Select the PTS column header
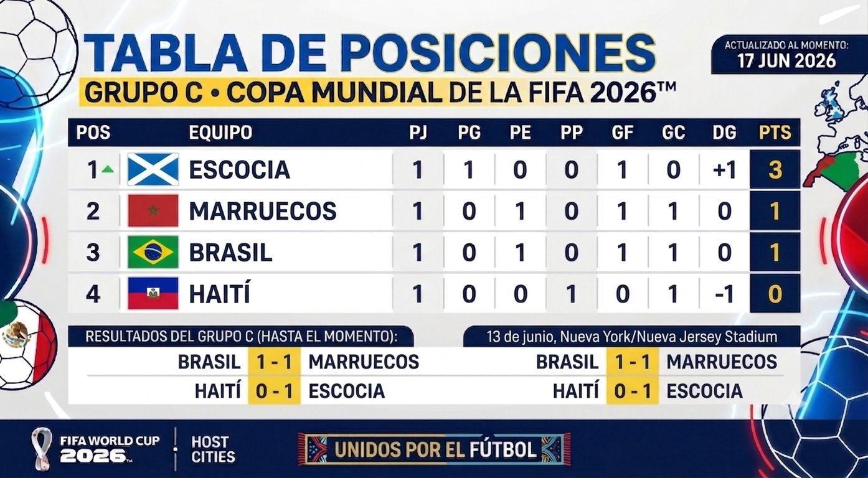 [775, 133]
